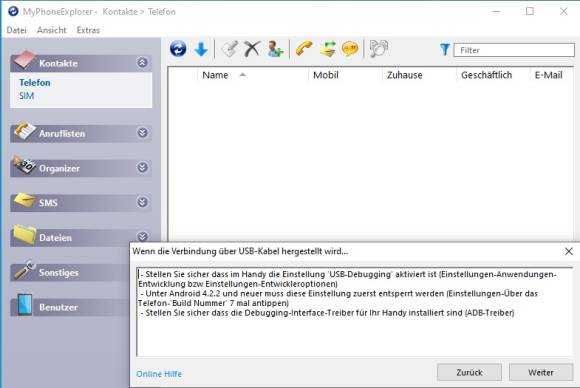Click the orange phone call icon

tap(304, 49)
